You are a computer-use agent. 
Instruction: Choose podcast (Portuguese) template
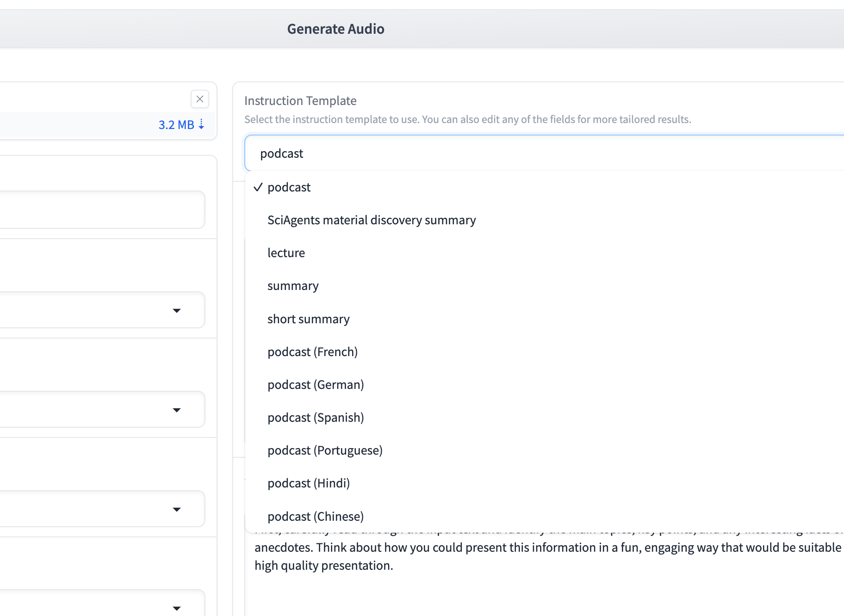point(325,450)
